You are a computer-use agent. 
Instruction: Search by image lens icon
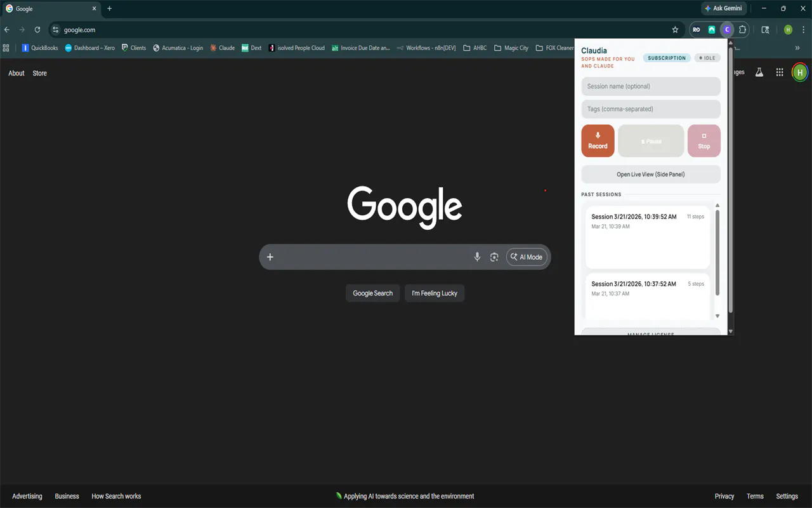pyautogui.click(x=494, y=257)
